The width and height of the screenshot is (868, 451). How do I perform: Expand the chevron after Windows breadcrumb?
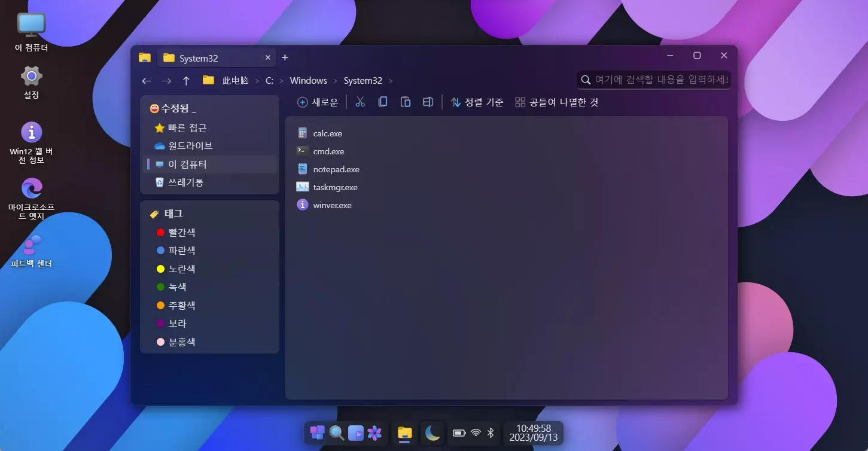tap(336, 81)
